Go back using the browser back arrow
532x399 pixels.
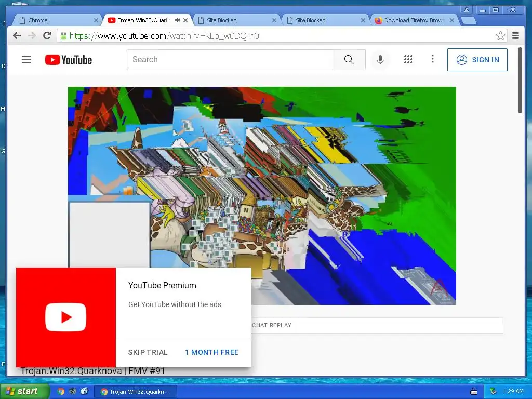click(x=17, y=36)
